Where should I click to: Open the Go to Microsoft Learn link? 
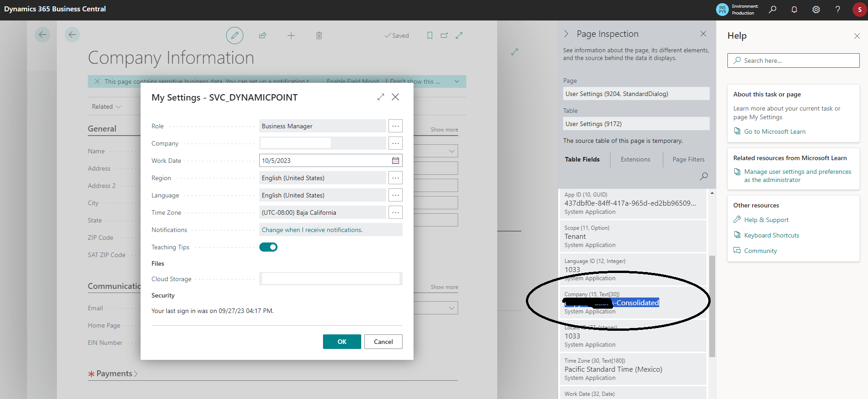(775, 131)
